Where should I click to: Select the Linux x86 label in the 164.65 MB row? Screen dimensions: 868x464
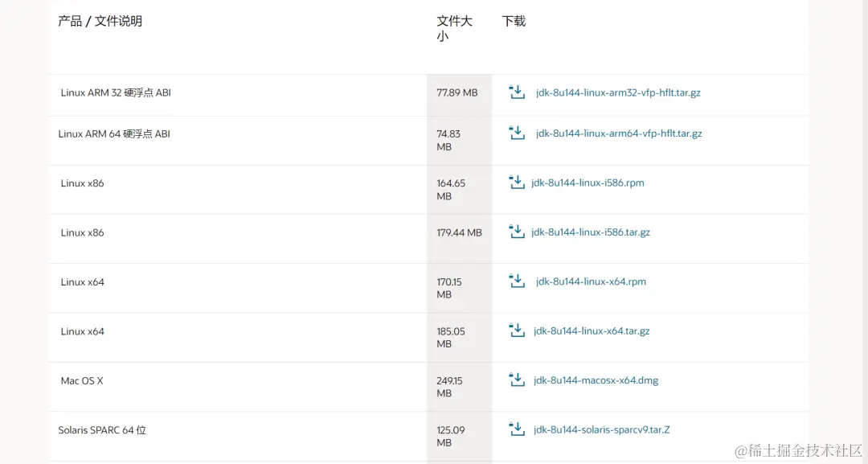coord(82,183)
